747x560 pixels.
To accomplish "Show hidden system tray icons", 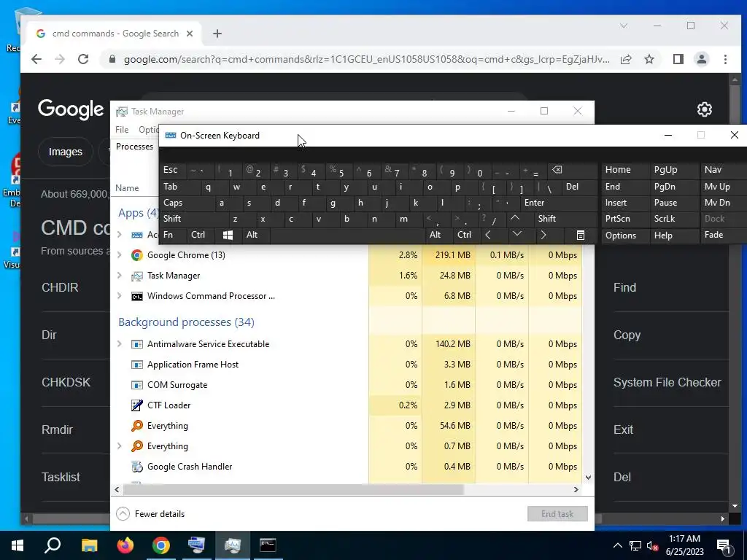I will 617,545.
